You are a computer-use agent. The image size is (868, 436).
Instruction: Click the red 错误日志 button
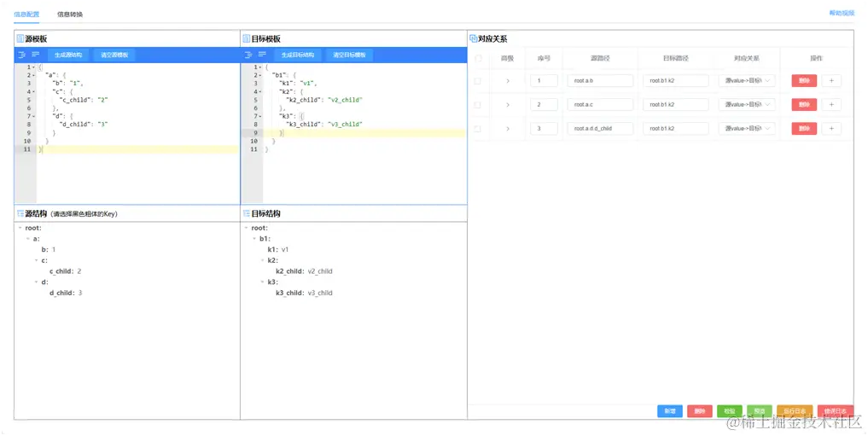(x=836, y=411)
